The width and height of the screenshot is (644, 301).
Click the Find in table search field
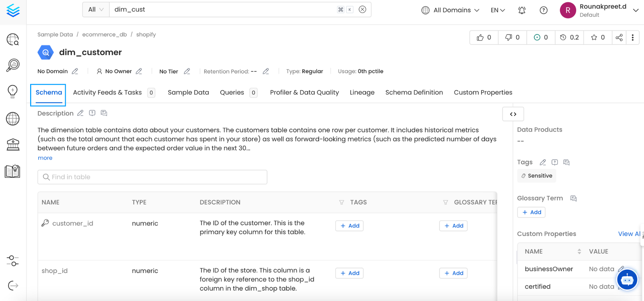pyautogui.click(x=152, y=177)
